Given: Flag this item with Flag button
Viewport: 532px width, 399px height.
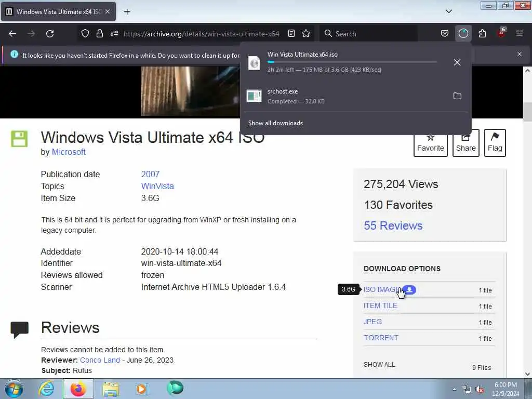Looking at the screenshot, I should coord(495,143).
